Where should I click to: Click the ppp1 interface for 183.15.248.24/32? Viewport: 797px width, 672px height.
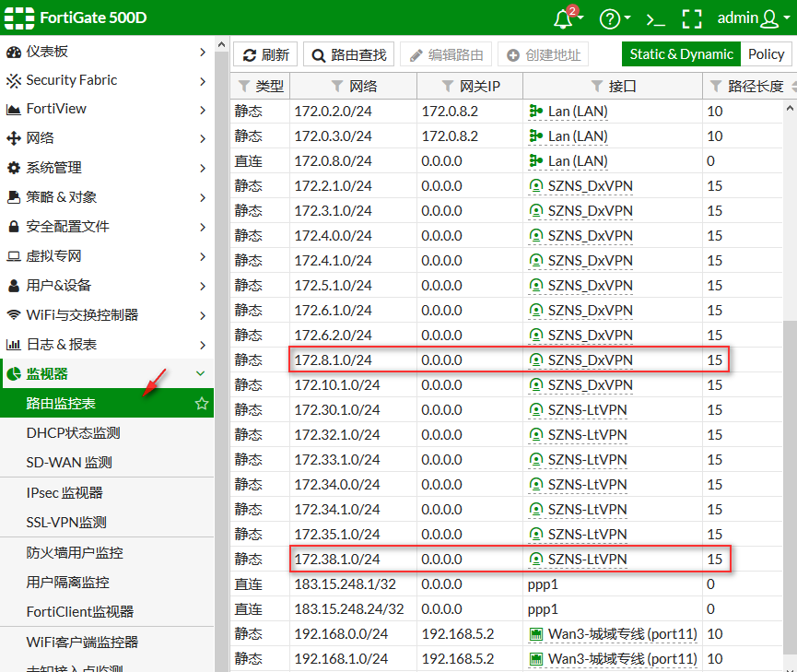(x=543, y=609)
